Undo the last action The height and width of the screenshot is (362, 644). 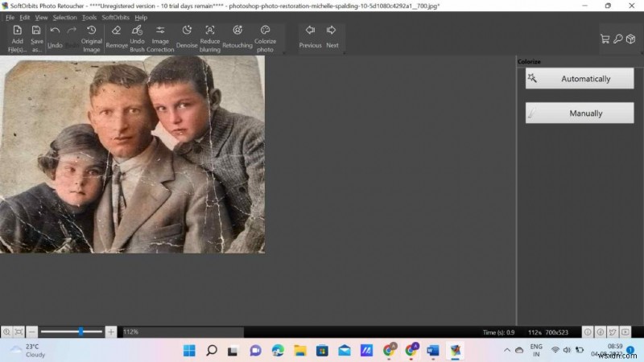tap(55, 38)
